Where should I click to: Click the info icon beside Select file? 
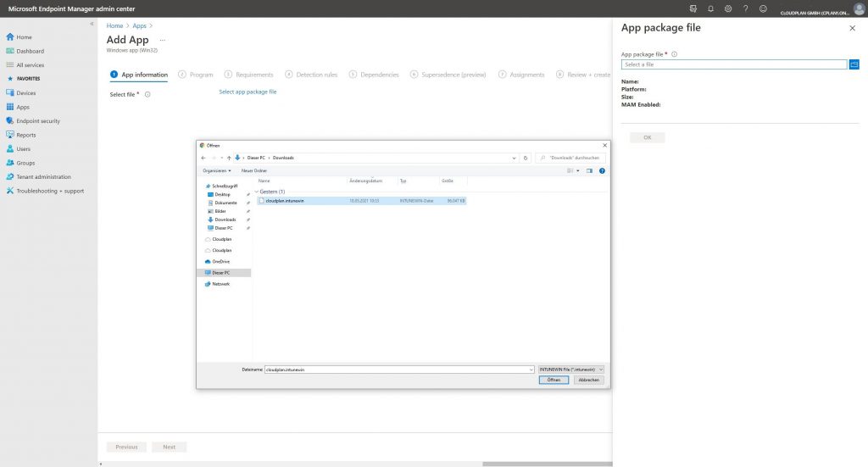coord(147,95)
